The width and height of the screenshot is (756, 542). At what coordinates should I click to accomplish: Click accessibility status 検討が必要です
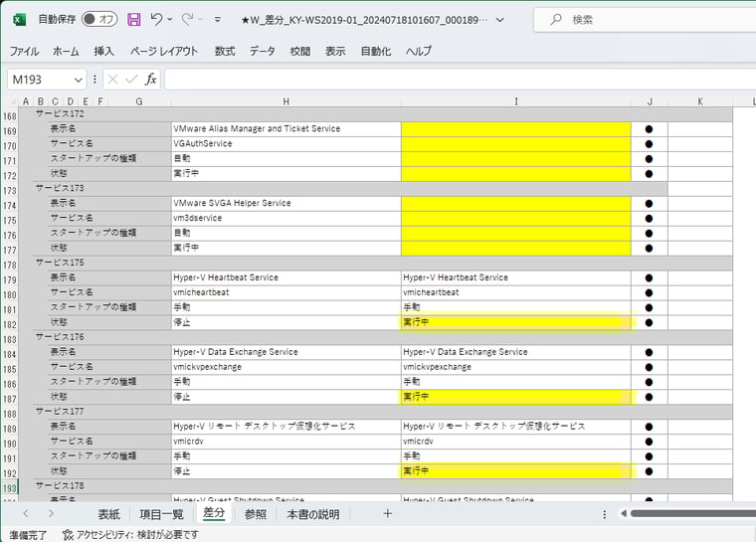pos(130,535)
